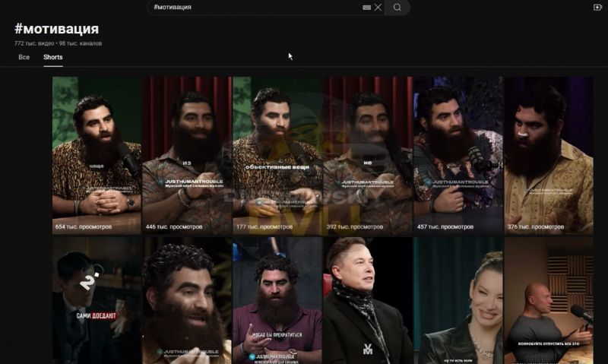Open the 'САМИ ДОЕДАЮТ' short thumbnail
Image resolution: width=608 pixels, height=364 pixels.
97,300
